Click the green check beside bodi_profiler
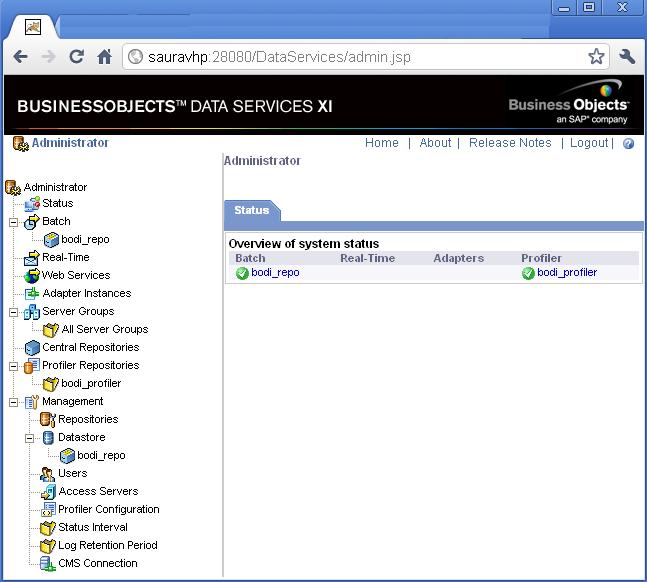This screenshot has width=647, height=582. 528,273
